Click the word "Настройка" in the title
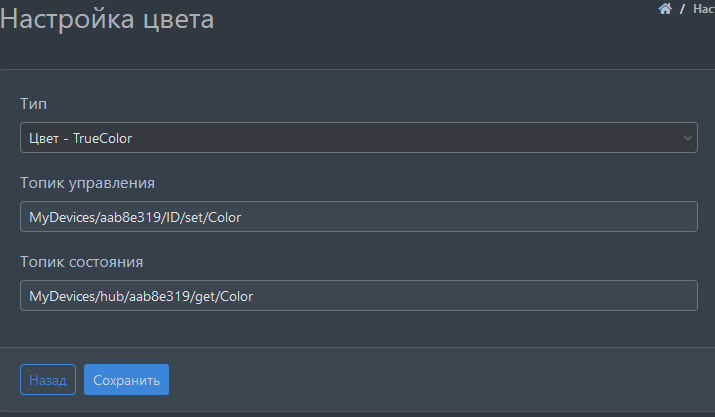The image size is (715, 417). [x=71, y=19]
